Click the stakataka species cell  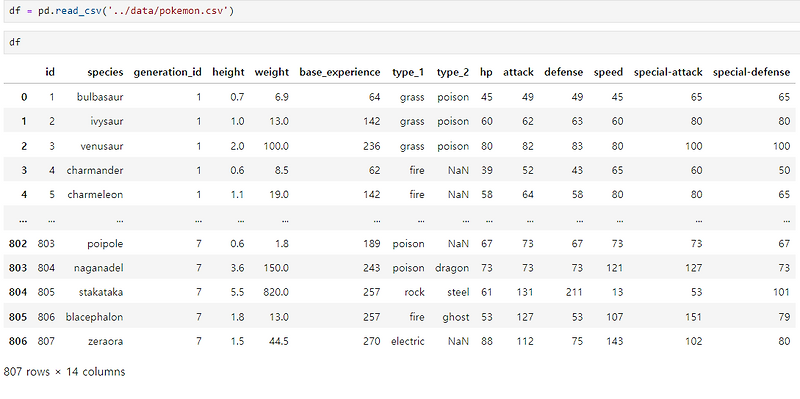point(101,292)
